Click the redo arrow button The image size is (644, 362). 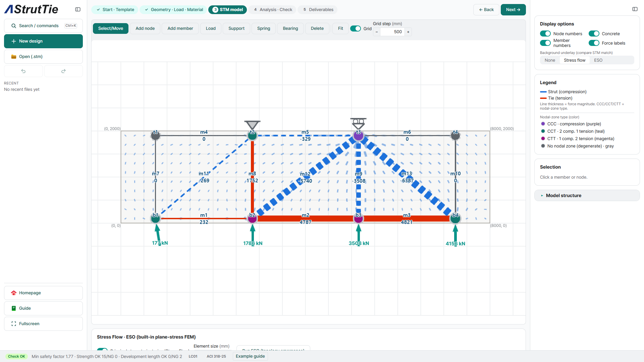point(63,71)
